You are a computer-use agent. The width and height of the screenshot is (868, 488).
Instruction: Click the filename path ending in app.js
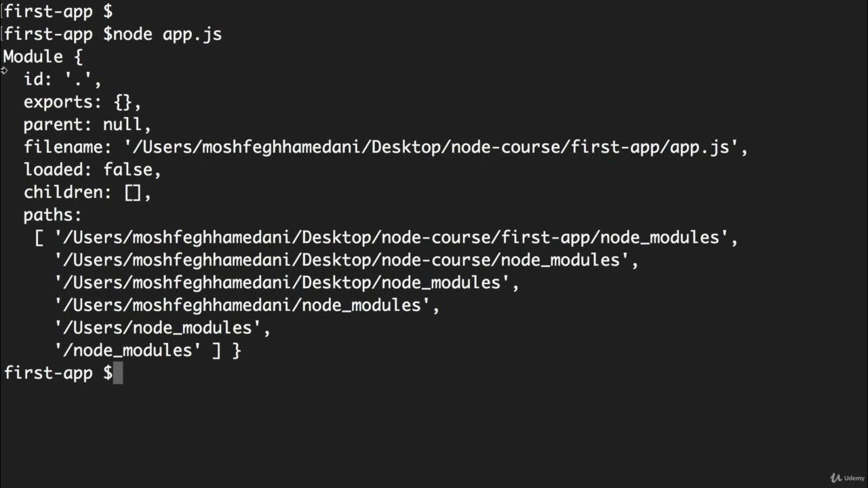(x=435, y=147)
